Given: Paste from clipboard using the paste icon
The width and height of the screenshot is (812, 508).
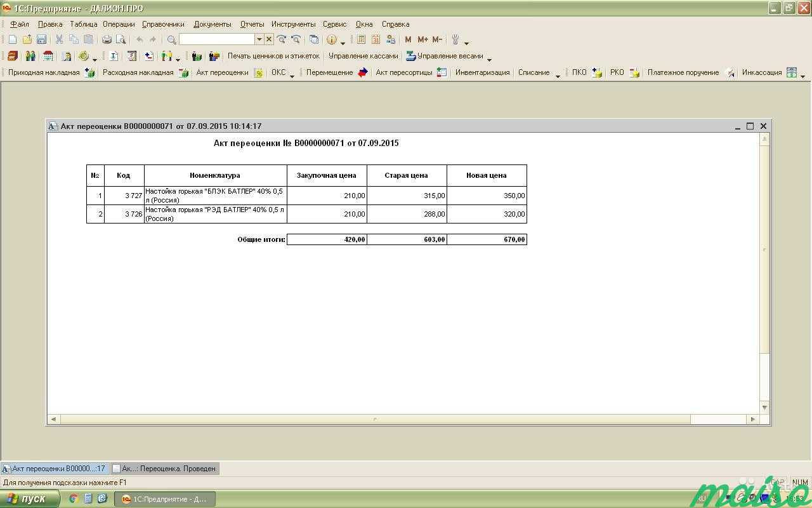Looking at the screenshot, I should tap(88, 39).
